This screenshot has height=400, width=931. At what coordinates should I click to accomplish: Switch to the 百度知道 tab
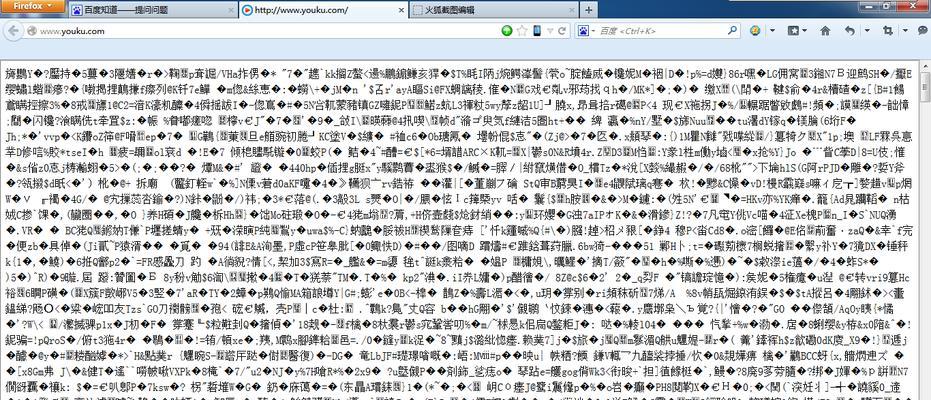(153, 10)
